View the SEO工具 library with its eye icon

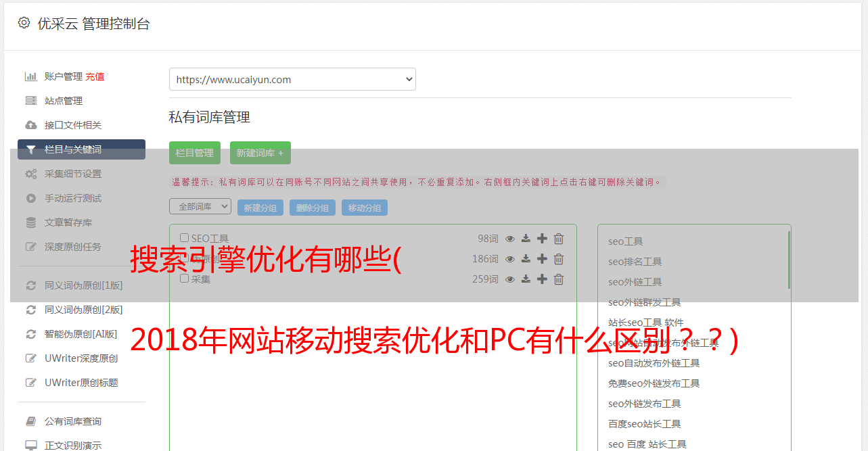click(510, 239)
